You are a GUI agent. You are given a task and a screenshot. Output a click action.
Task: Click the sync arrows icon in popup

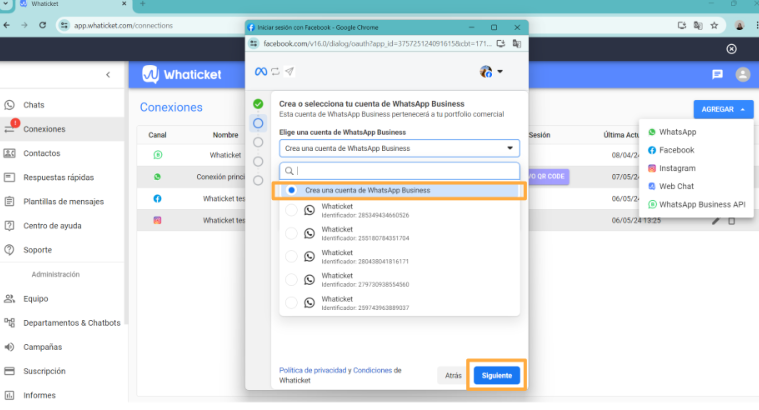(x=275, y=72)
